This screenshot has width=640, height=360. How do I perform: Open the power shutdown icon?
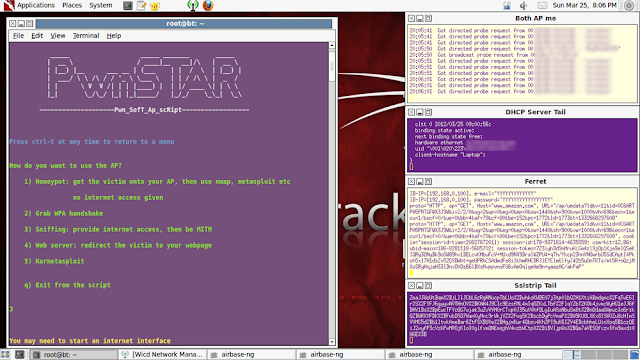[629, 5]
